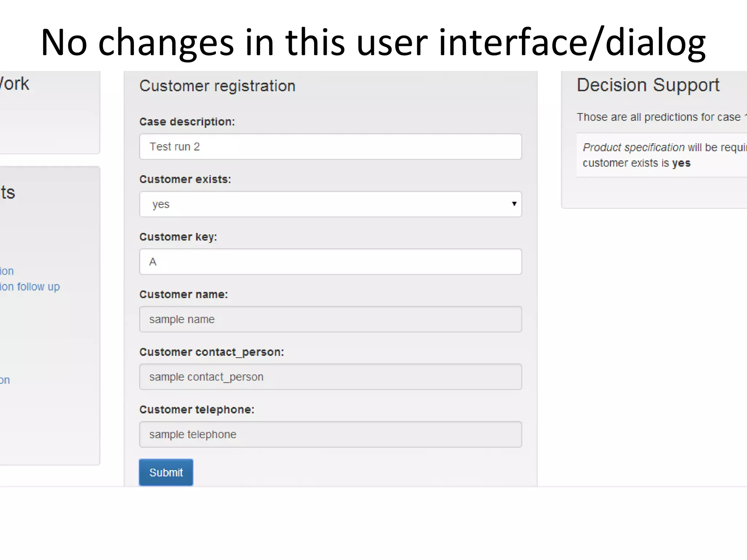Click the 'Customer telephone:' label
Image resolution: width=747 pixels, height=560 pixels.
[197, 410]
